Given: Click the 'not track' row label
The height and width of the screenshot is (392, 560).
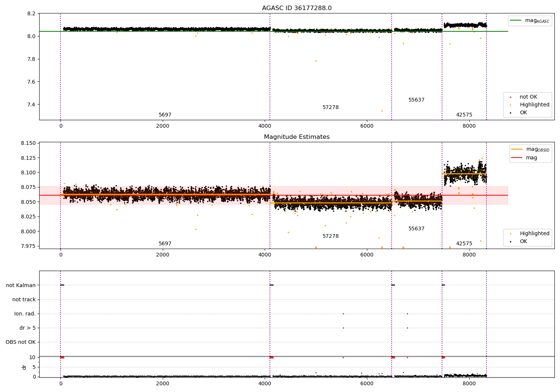Looking at the screenshot, I should pyautogui.click(x=24, y=300).
